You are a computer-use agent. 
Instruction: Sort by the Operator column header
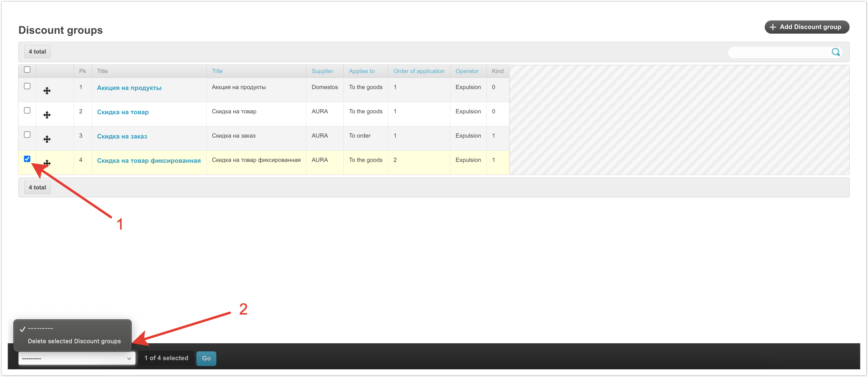click(x=467, y=71)
